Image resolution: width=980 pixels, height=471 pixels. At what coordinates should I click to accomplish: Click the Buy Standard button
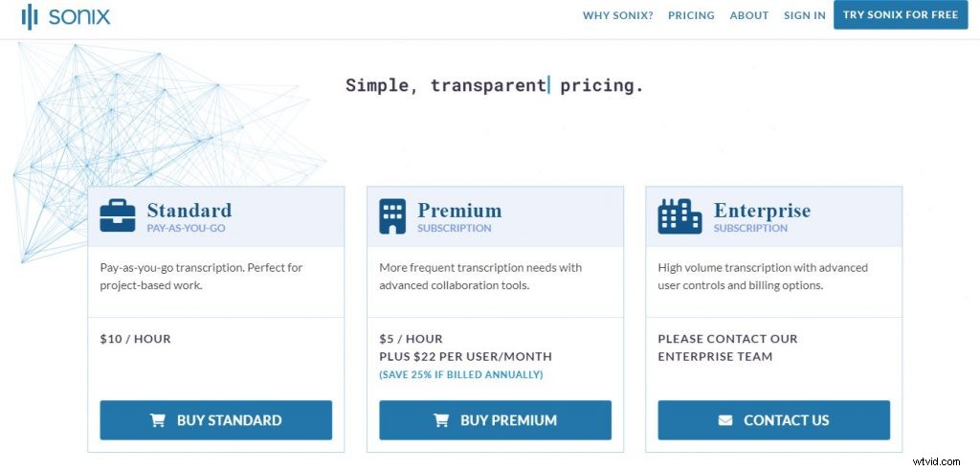[215, 420]
